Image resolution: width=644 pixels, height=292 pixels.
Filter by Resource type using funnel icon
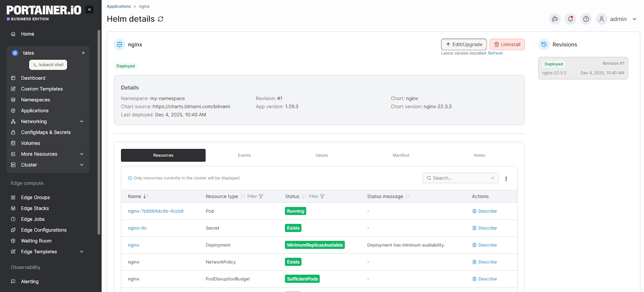click(261, 197)
